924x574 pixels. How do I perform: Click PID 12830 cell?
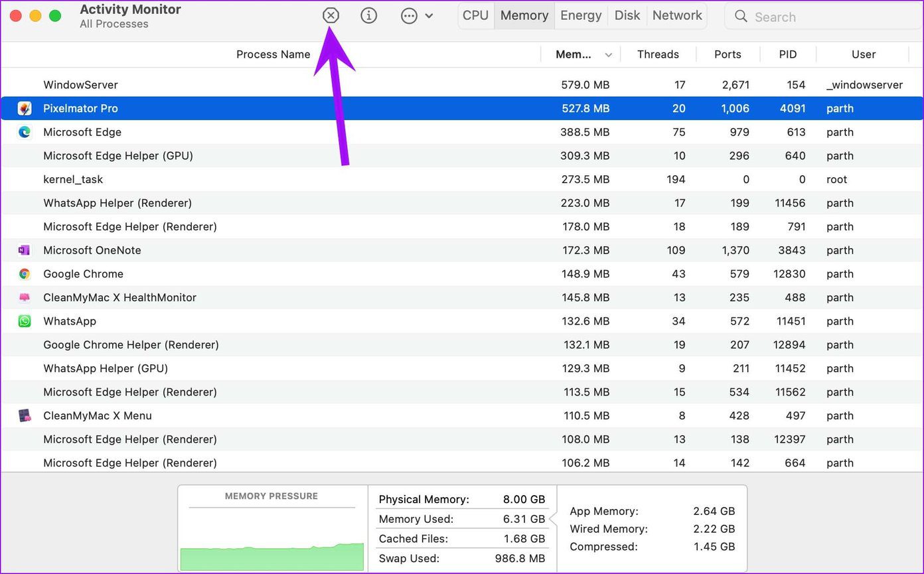[789, 274]
